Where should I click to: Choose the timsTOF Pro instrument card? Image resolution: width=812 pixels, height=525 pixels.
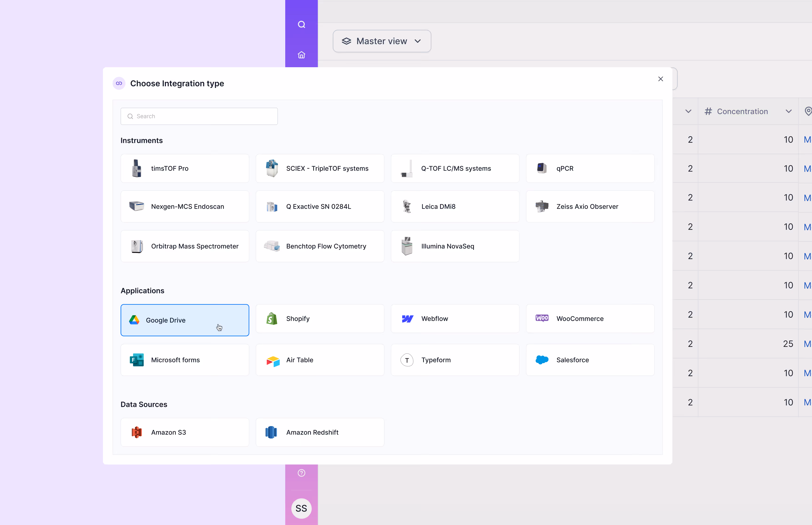(x=185, y=168)
